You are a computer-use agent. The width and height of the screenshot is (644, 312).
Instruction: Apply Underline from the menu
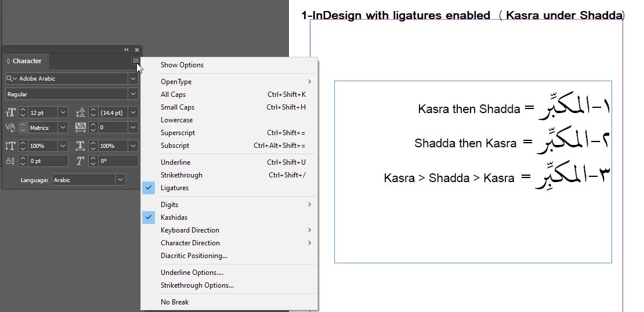(229, 162)
